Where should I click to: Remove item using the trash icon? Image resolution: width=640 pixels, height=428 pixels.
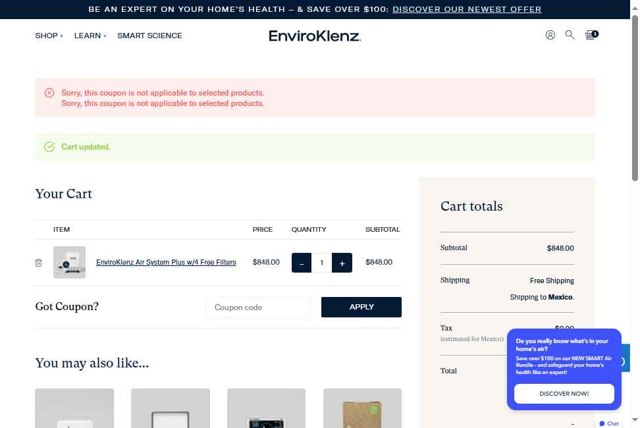pos(38,263)
